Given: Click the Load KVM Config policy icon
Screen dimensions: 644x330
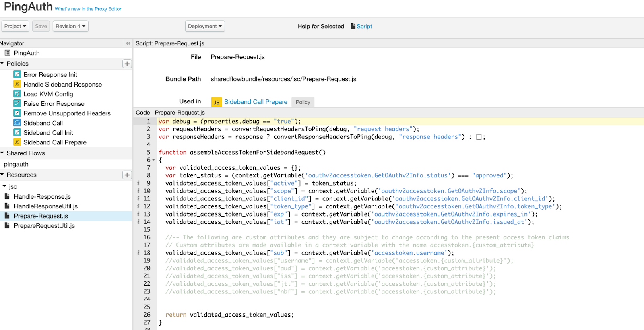Looking at the screenshot, I should coord(17,94).
